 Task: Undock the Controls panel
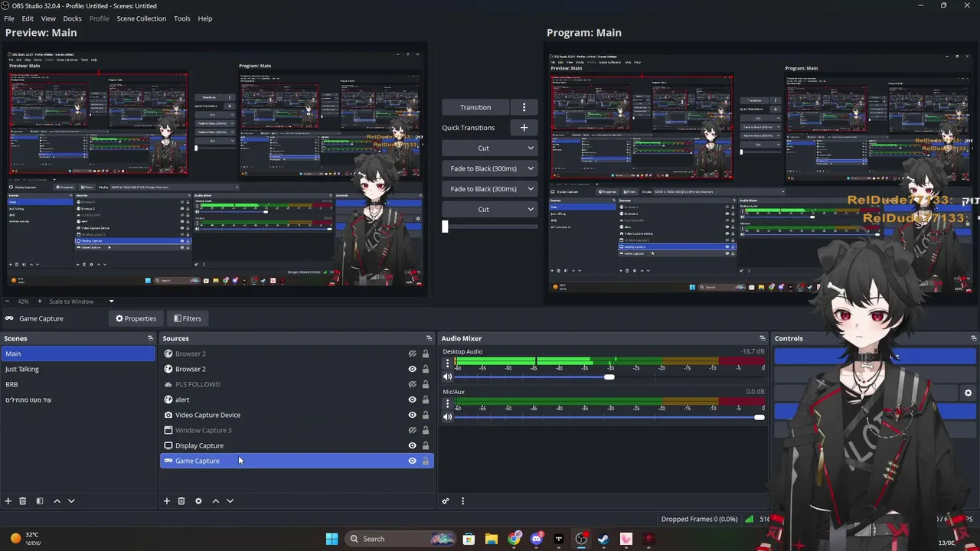974,338
